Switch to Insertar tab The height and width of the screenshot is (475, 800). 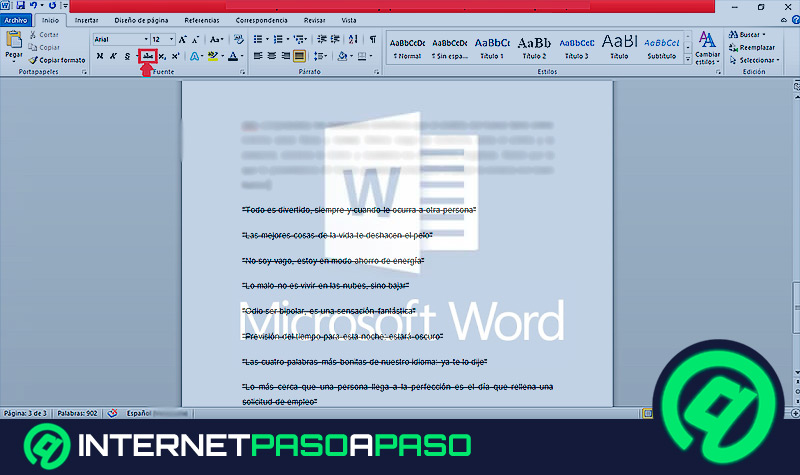click(86, 20)
